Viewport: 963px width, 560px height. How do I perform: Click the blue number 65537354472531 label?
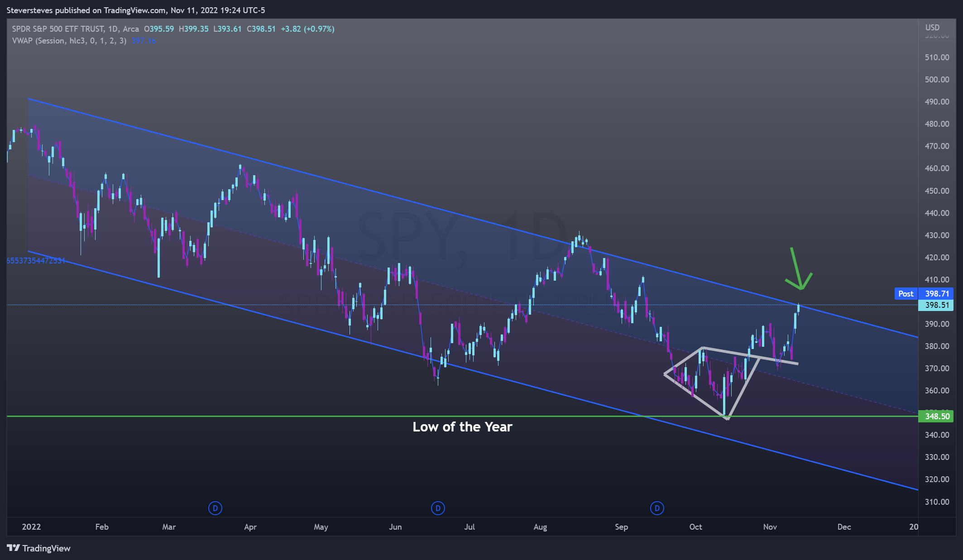point(36,261)
